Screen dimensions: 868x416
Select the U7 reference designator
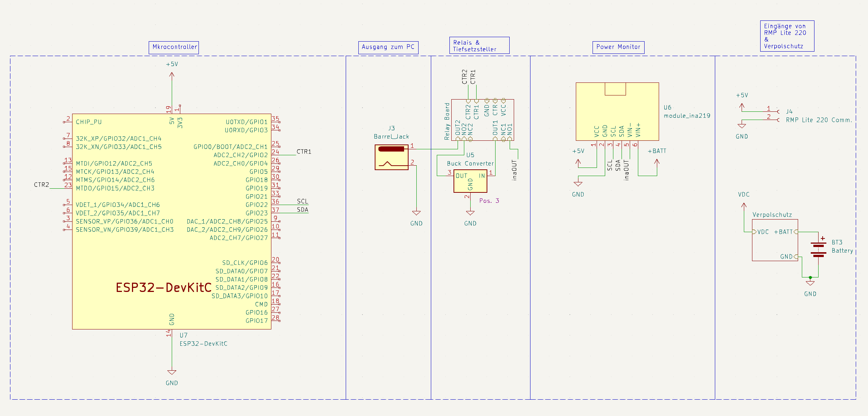point(184,335)
